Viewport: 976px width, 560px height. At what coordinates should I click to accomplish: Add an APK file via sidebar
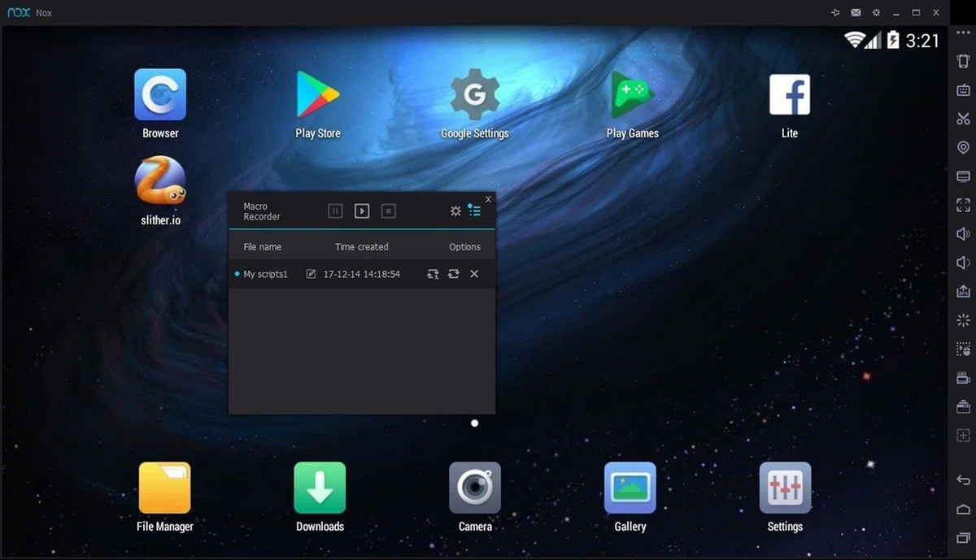tap(963, 292)
